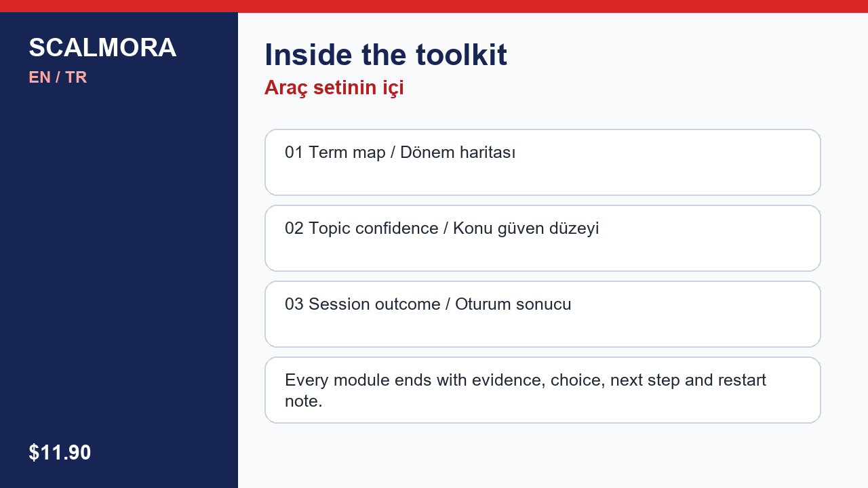Click the words Topic confidence
The image size is (868, 488).
pyautogui.click(x=374, y=229)
